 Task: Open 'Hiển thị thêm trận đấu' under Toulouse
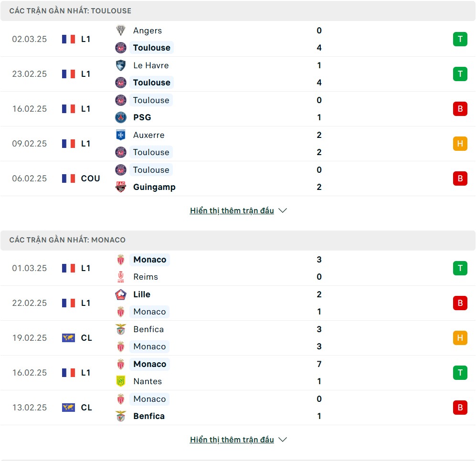pos(232,210)
